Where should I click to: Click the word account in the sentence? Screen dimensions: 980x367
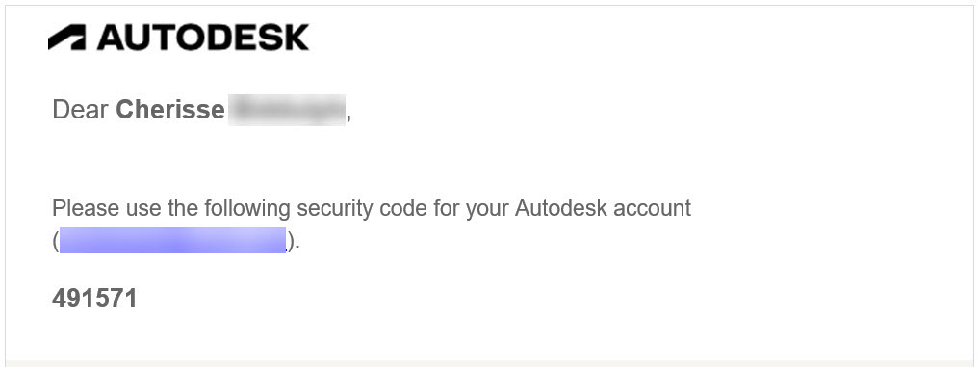[653, 208]
